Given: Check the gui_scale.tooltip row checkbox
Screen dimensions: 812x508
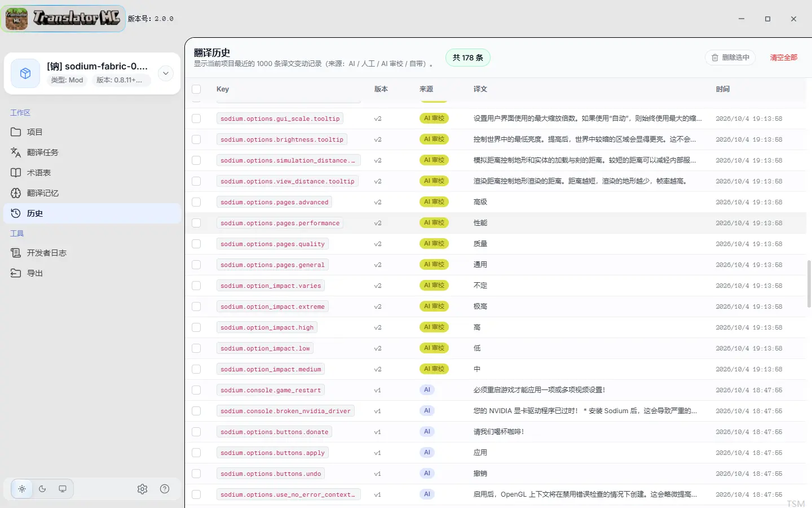Looking at the screenshot, I should pos(196,119).
